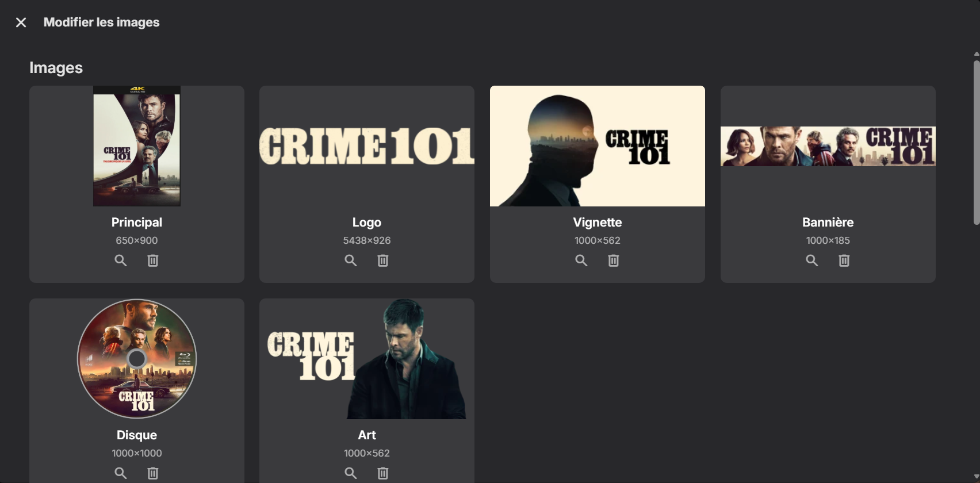Open the Logo image search magnifier
This screenshot has height=483, width=980.
[351, 260]
